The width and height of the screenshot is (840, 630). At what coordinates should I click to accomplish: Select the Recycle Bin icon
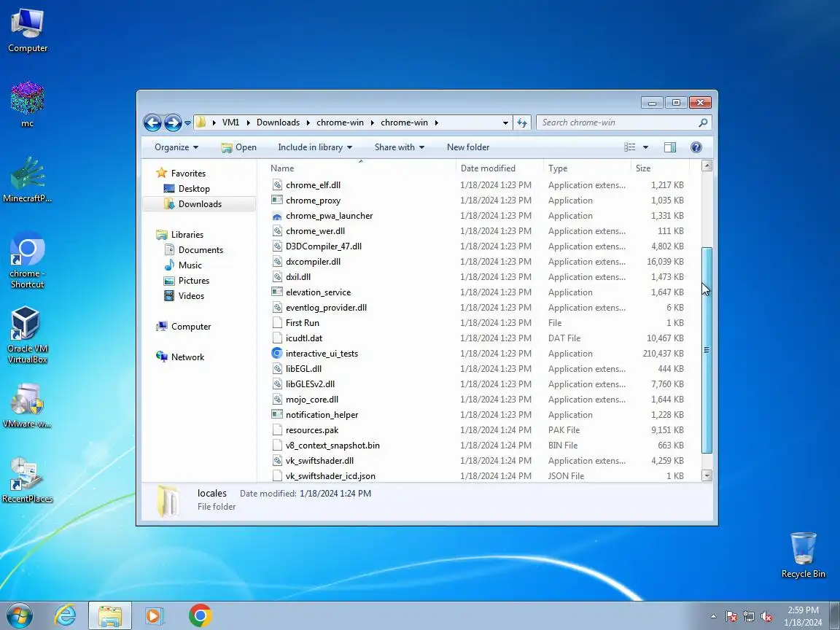803,555
